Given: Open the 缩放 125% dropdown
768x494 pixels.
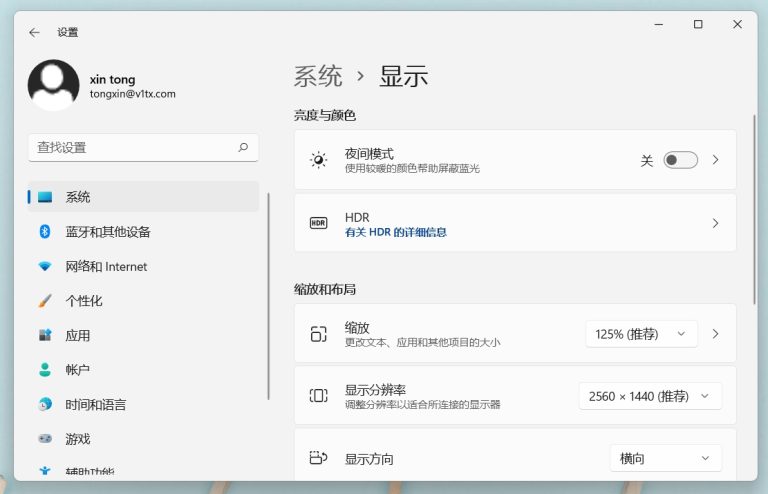Looking at the screenshot, I should coord(640,334).
